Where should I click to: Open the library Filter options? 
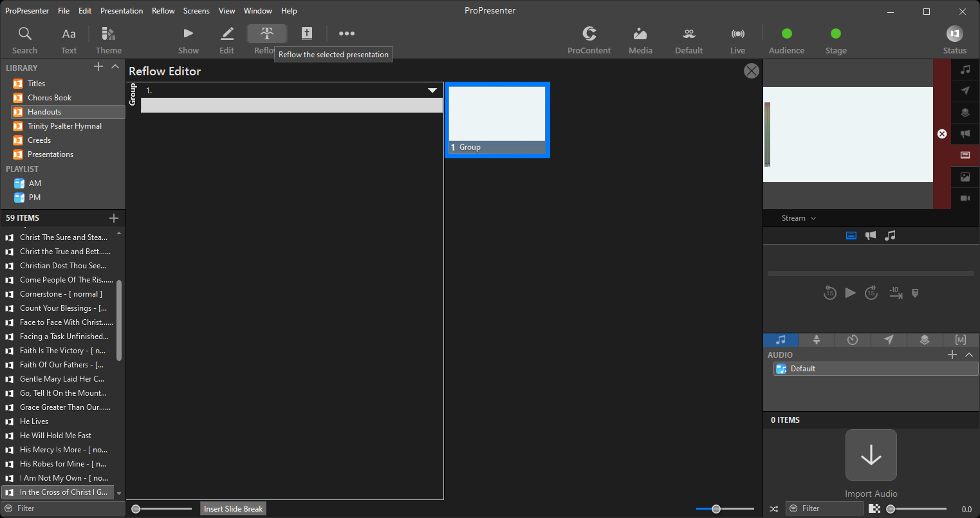click(x=8, y=508)
